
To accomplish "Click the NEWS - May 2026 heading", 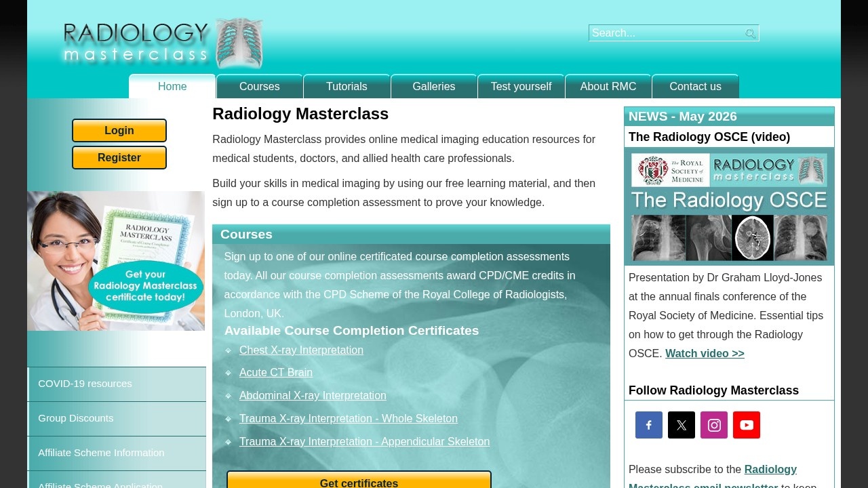I will (682, 117).
